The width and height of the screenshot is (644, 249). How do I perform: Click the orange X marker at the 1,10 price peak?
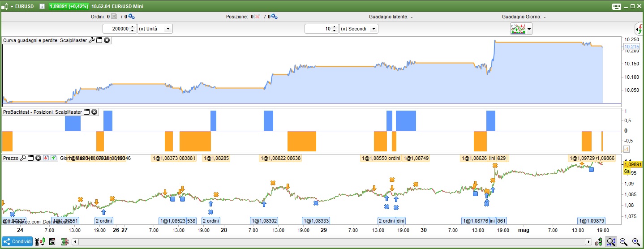(x=495, y=166)
